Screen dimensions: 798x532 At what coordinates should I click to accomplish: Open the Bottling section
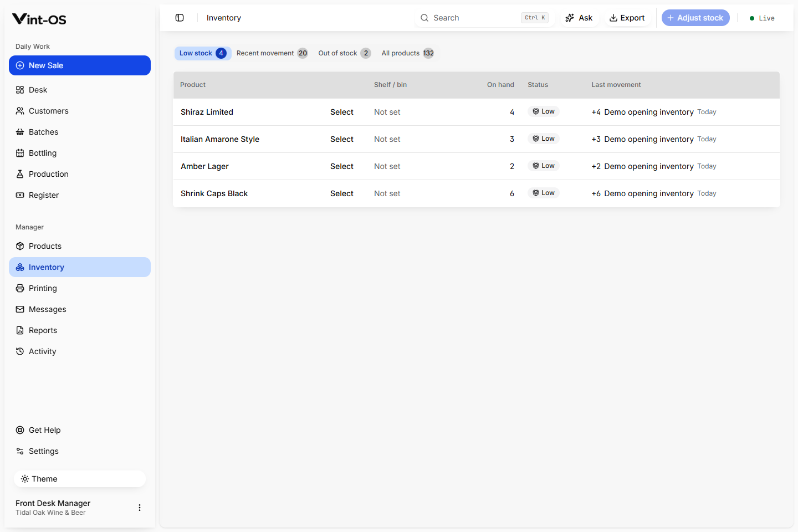coord(80,153)
